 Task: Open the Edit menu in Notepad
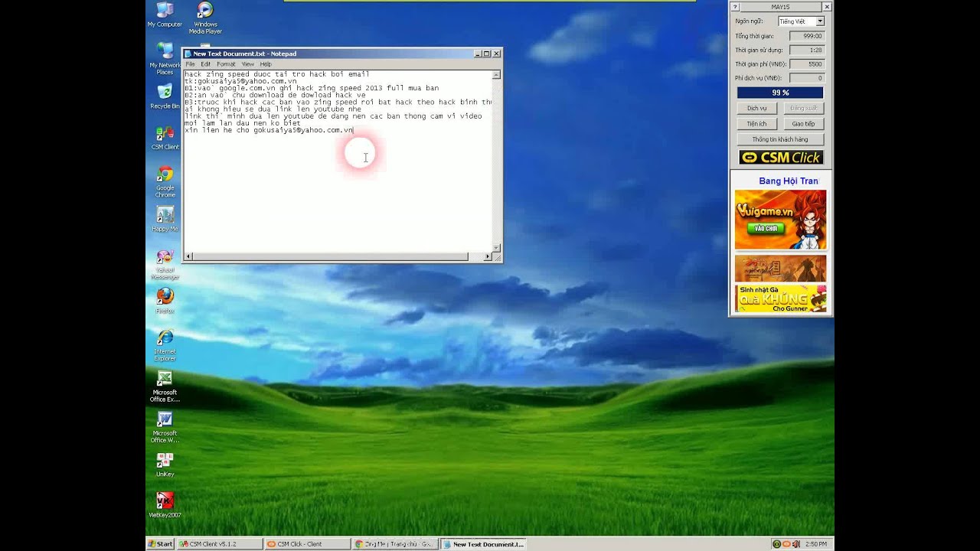point(205,64)
